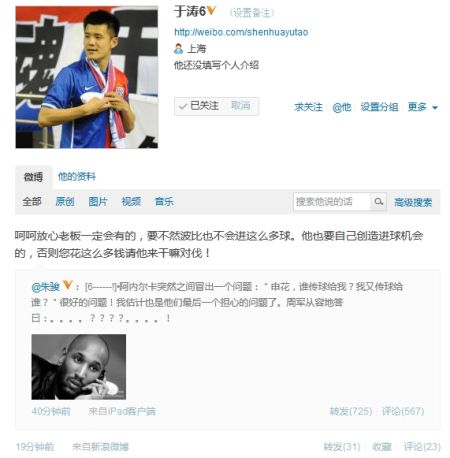The width and height of the screenshot is (450, 458).
Task: Open the weibo.com/shenhuayutao profile link
Action: click(x=241, y=32)
